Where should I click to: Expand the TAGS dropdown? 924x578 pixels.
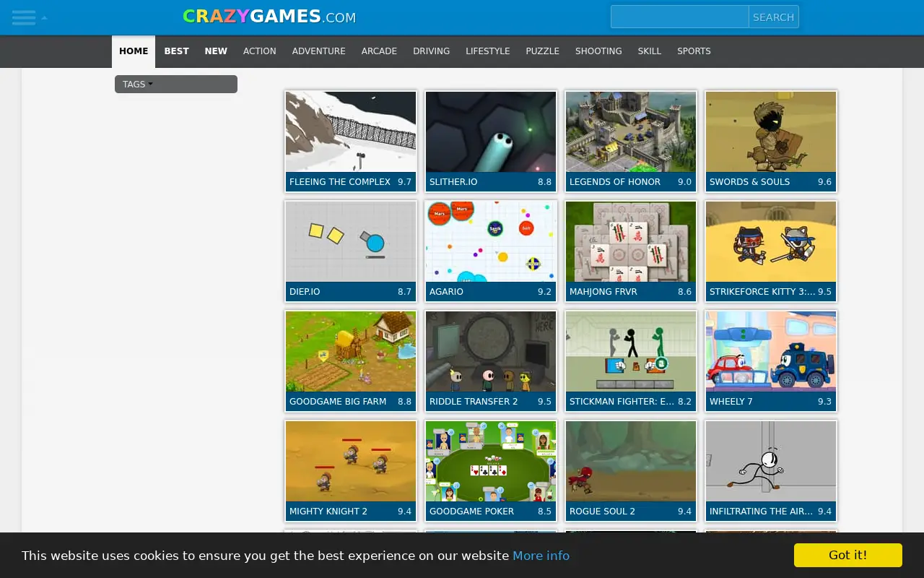pyautogui.click(x=176, y=85)
